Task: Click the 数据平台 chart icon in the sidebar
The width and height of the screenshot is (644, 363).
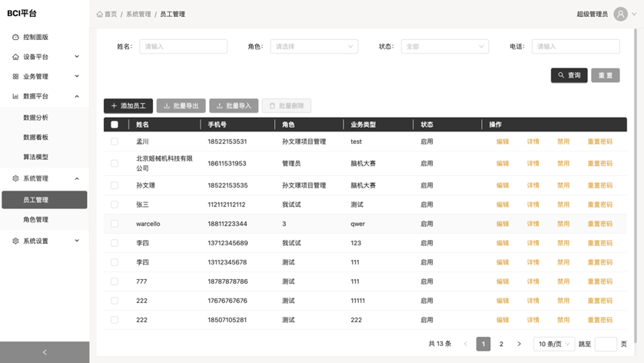Action: pyautogui.click(x=15, y=97)
